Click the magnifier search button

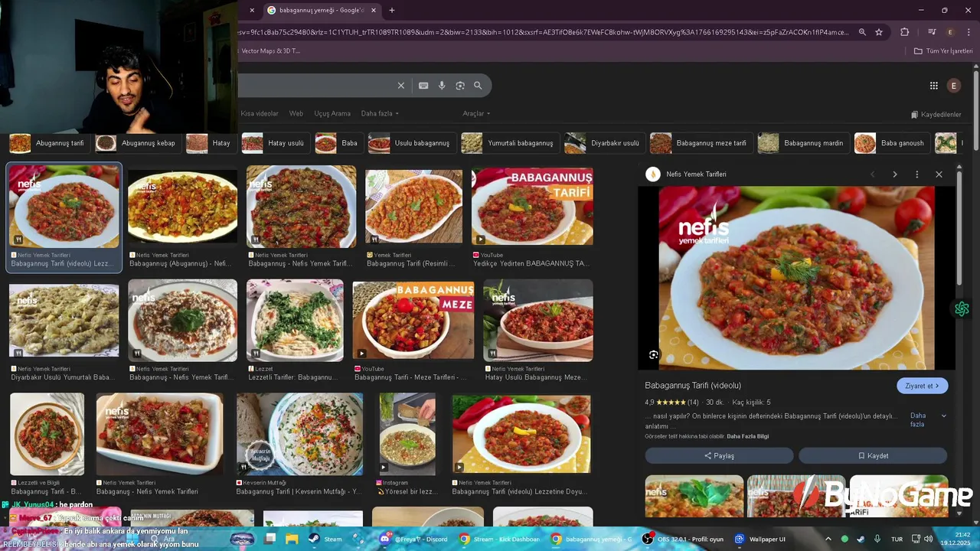[x=478, y=86]
